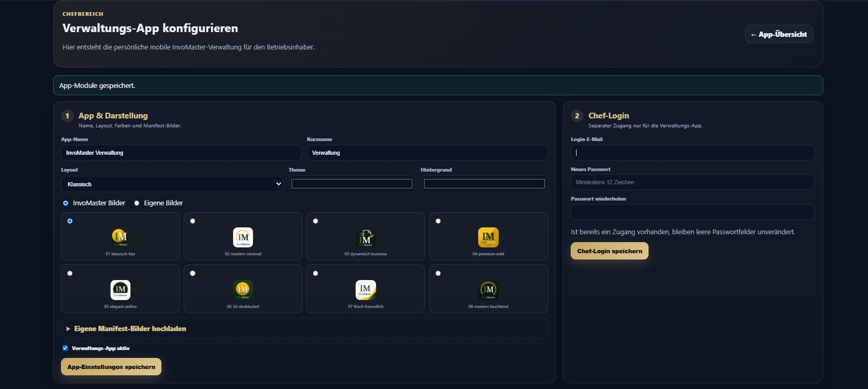
Task: Go back via App-Übersicht button
Action: point(779,34)
